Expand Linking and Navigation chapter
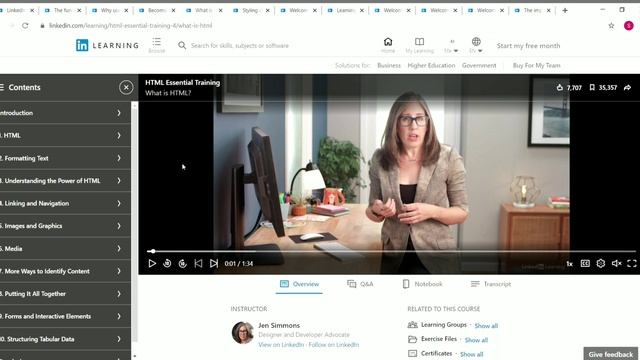 (65, 203)
